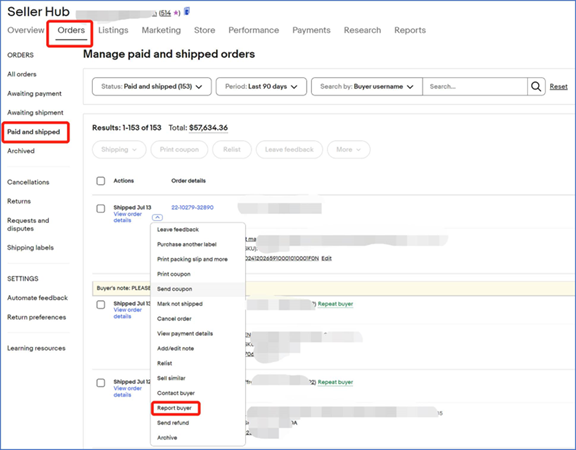Switch to the Reports tab
576x450 pixels.
[410, 30]
